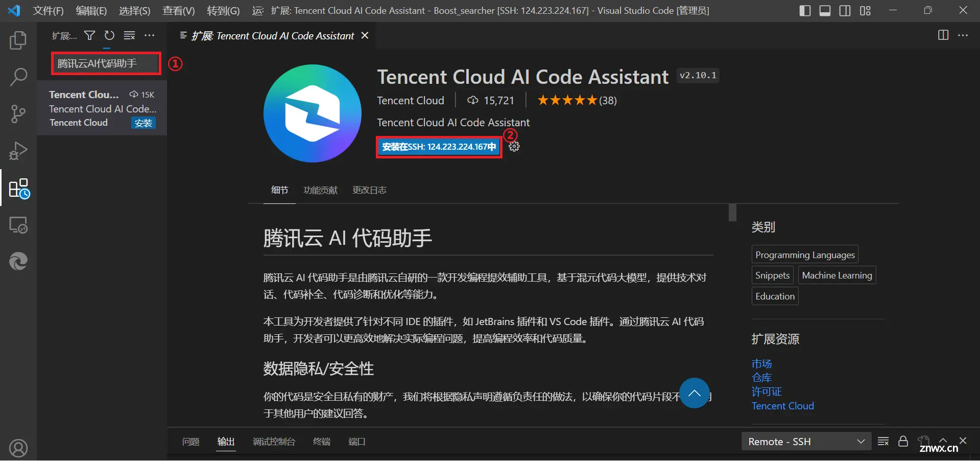Click the five-star rating (38)
This screenshot has width=980, height=461.
coord(577,101)
